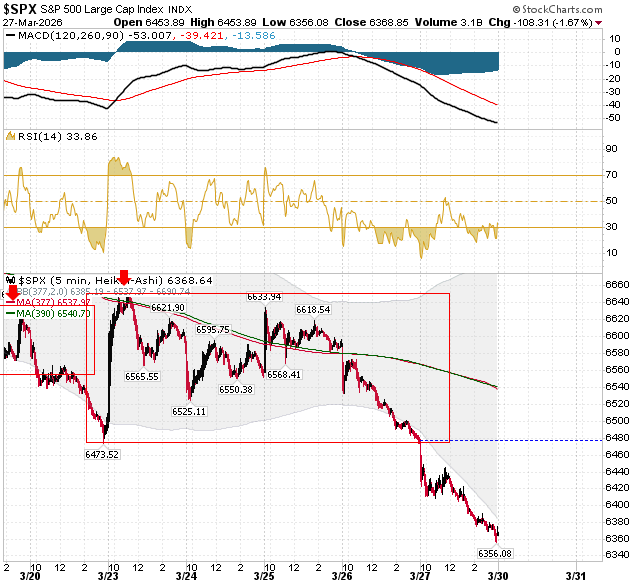Click the red down arrow near MA(377) legend
The image size is (643, 582).
(13, 292)
